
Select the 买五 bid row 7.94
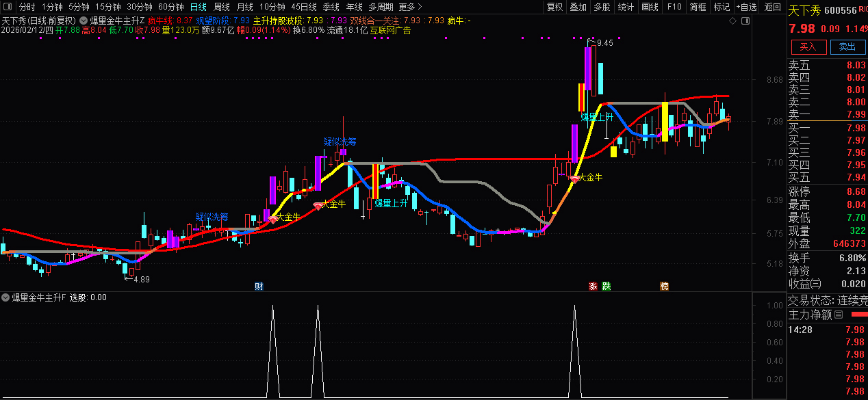point(828,177)
